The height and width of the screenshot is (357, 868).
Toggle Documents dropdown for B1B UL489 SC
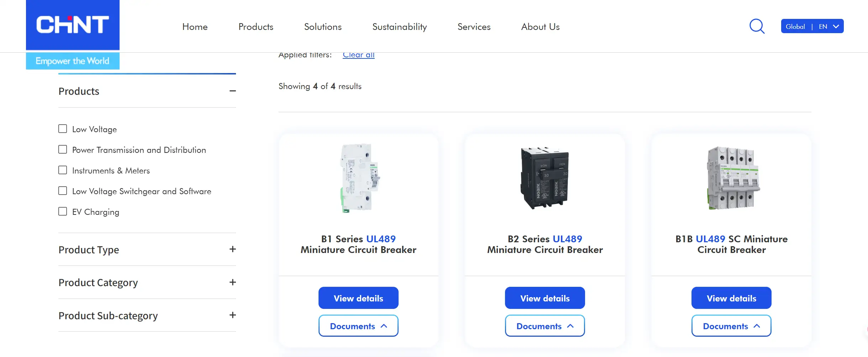[x=731, y=326]
